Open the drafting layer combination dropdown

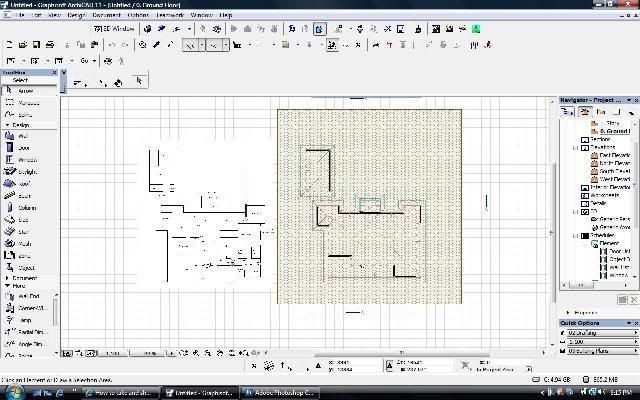click(602, 333)
